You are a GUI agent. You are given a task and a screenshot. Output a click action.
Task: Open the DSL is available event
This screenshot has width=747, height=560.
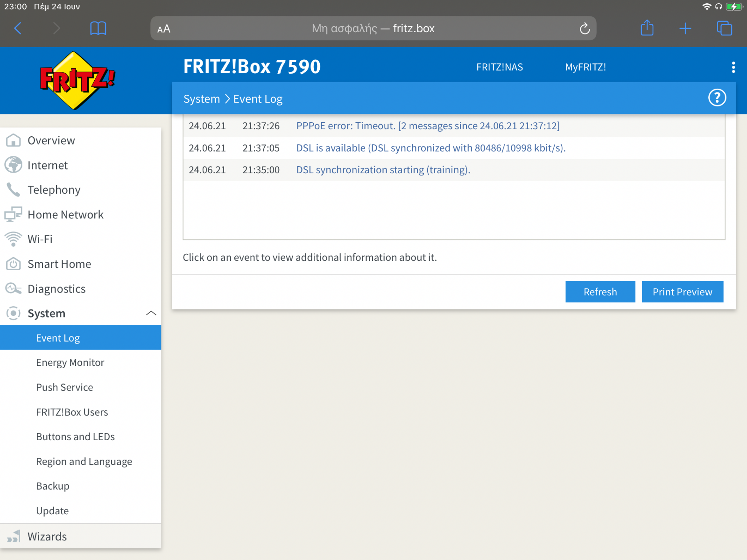[x=431, y=148]
